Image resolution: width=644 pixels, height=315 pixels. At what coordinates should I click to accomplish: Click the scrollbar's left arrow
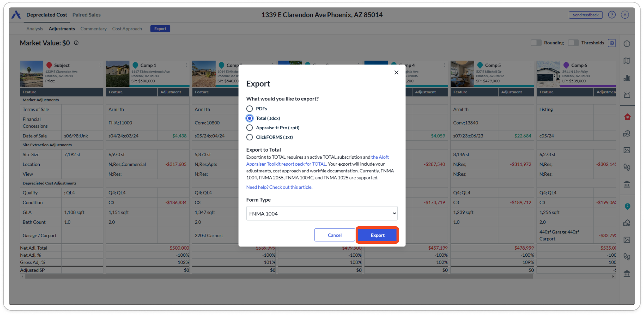click(x=22, y=277)
